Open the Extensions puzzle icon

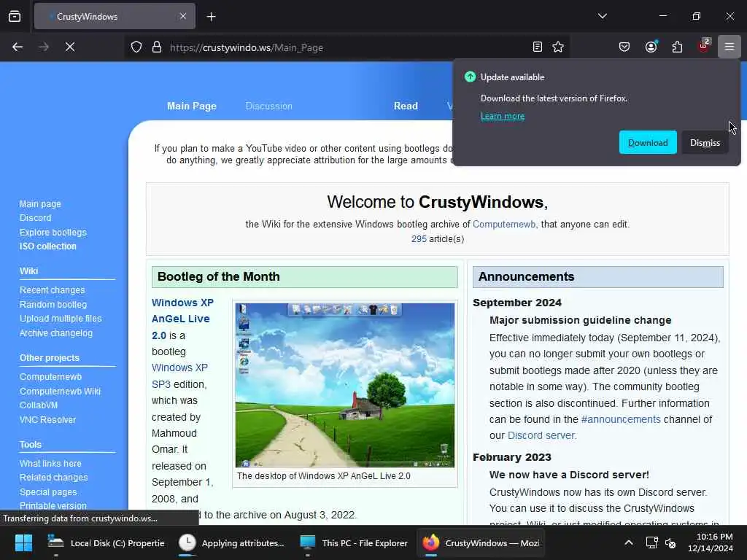tap(677, 47)
